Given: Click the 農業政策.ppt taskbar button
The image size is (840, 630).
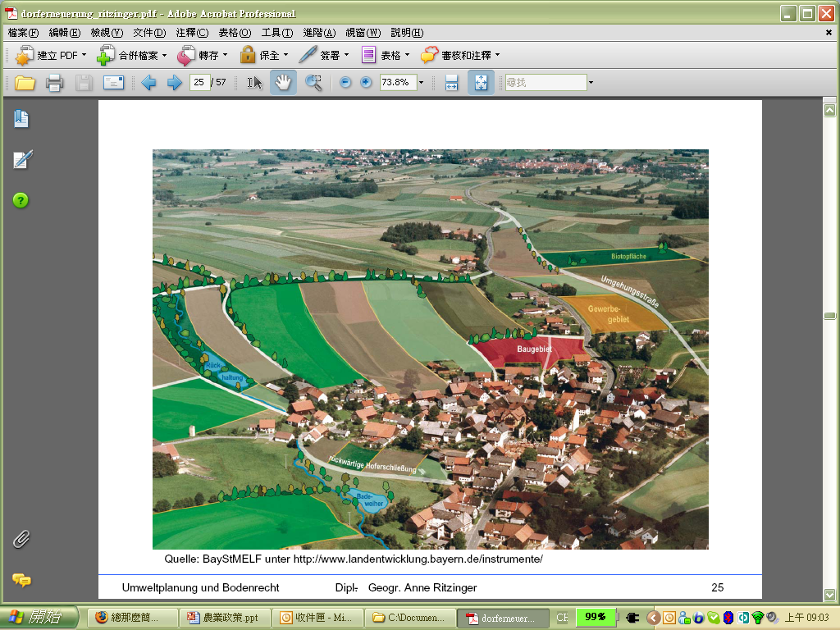Looking at the screenshot, I should pyautogui.click(x=226, y=618).
